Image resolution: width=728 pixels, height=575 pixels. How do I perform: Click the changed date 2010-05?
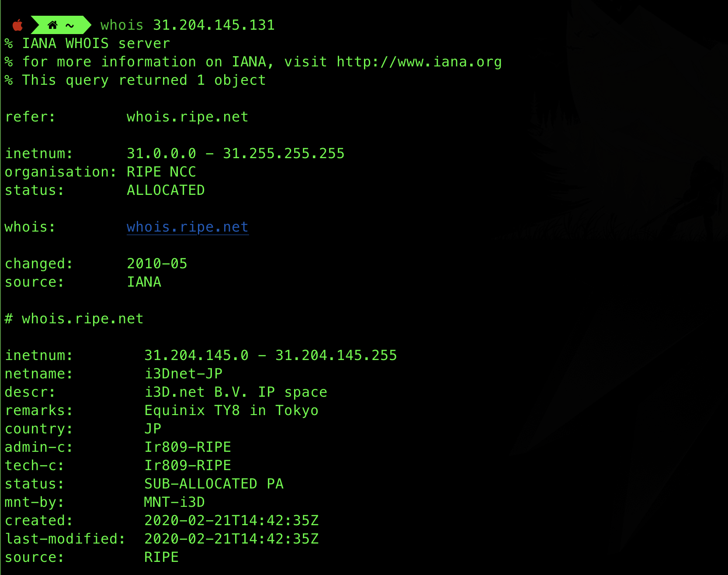click(x=157, y=264)
